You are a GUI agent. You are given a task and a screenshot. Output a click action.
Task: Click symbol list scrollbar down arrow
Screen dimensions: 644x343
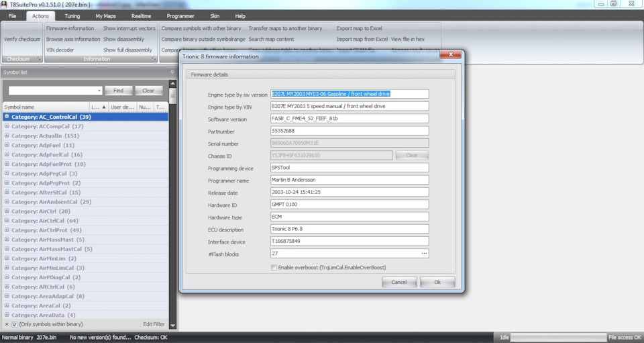tap(172, 326)
